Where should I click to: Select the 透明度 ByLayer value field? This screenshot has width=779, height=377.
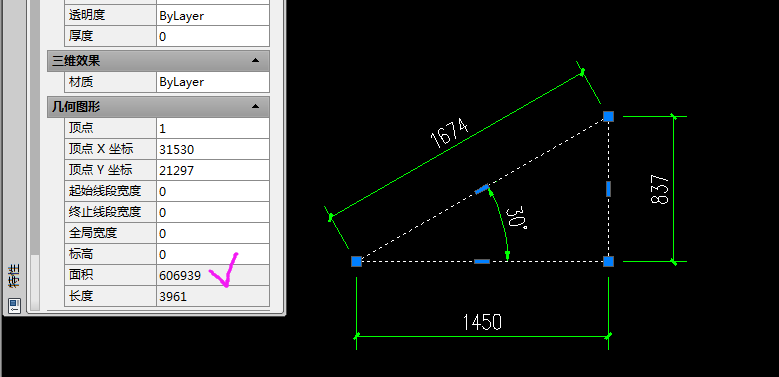pos(213,15)
